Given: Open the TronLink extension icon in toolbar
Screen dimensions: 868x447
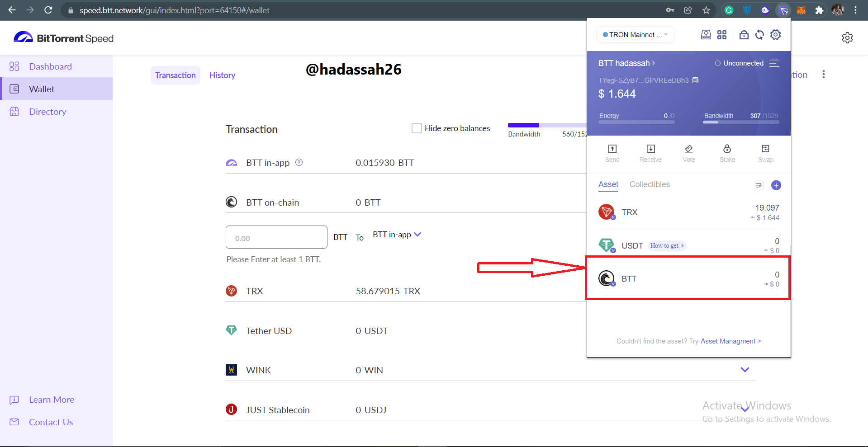Looking at the screenshot, I should [783, 10].
